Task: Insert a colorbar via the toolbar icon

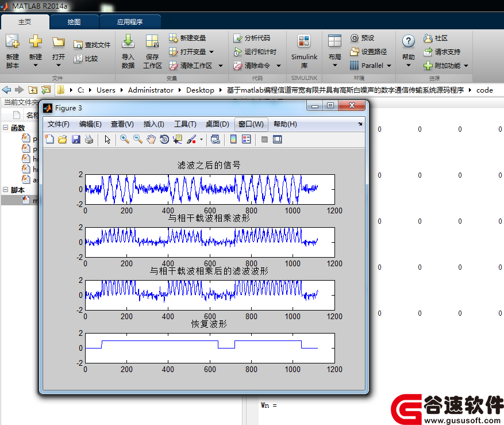Action: (x=233, y=139)
